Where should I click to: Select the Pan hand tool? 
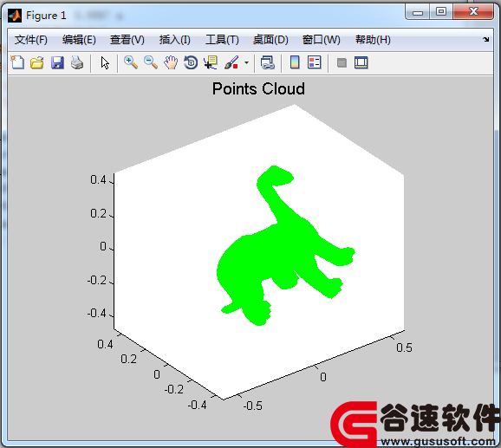(x=171, y=62)
